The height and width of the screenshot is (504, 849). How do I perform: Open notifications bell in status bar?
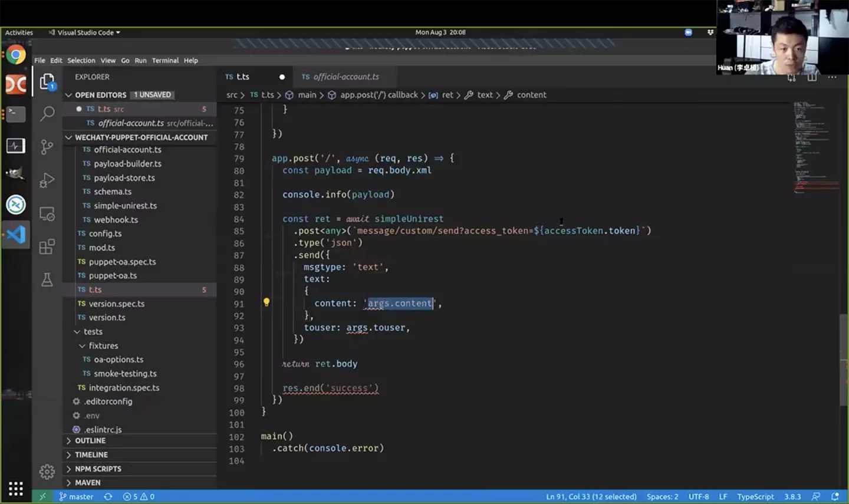tap(835, 497)
